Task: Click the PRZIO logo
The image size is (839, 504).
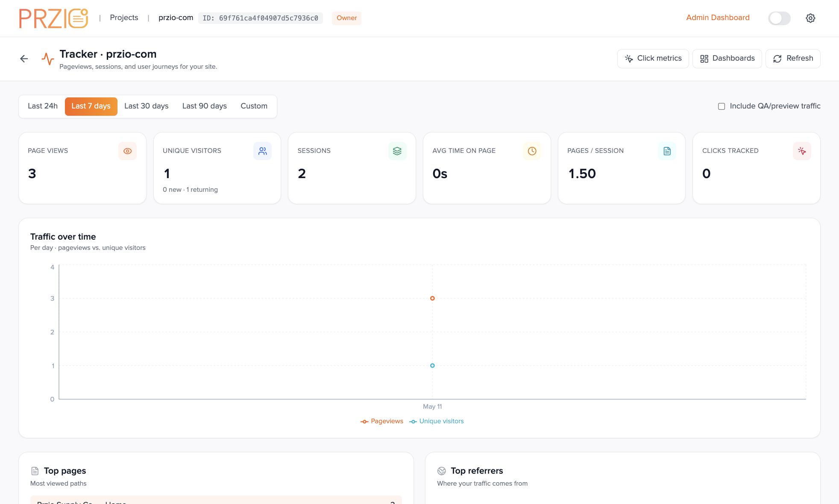Action: tap(53, 18)
